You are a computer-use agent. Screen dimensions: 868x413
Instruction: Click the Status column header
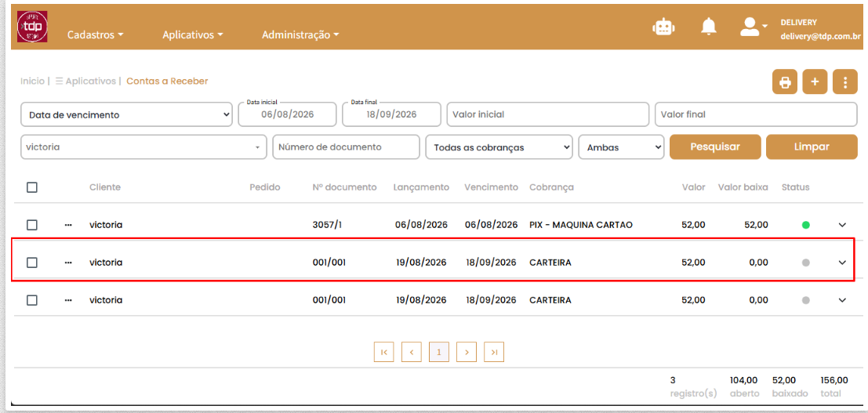click(x=796, y=187)
